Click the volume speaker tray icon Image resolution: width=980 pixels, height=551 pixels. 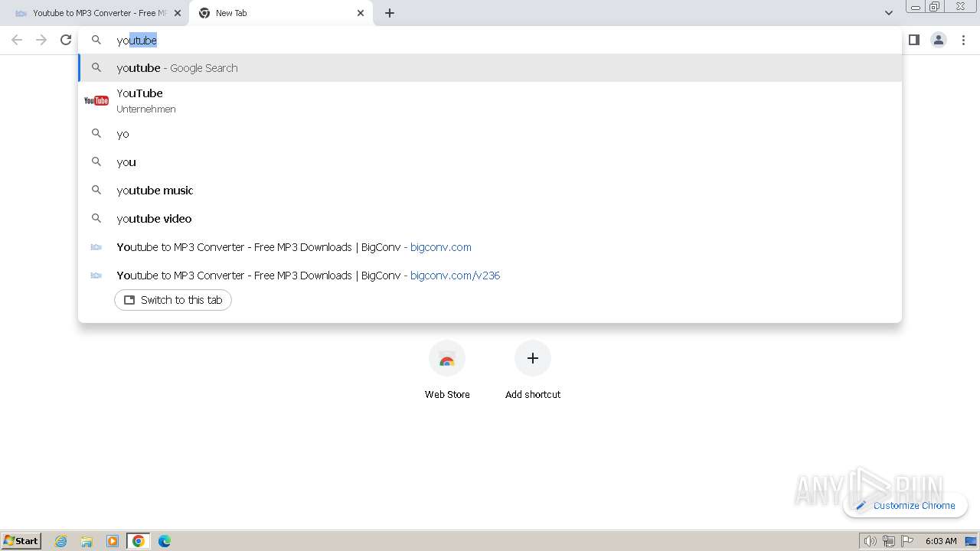click(x=870, y=541)
